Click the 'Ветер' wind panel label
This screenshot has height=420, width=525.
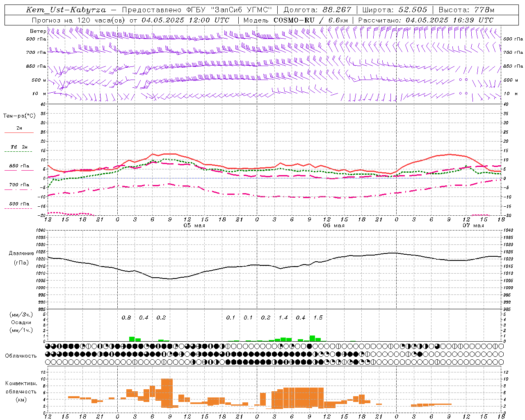38,31
